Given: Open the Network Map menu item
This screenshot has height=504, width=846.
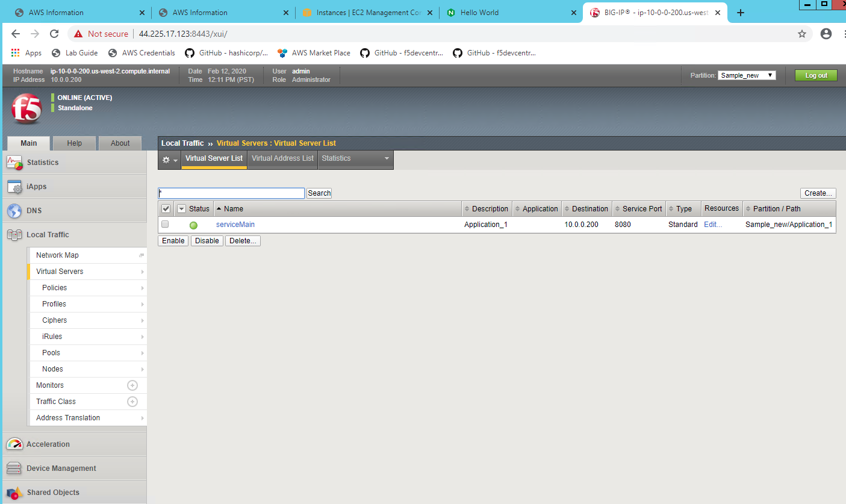Looking at the screenshot, I should (x=87, y=255).
